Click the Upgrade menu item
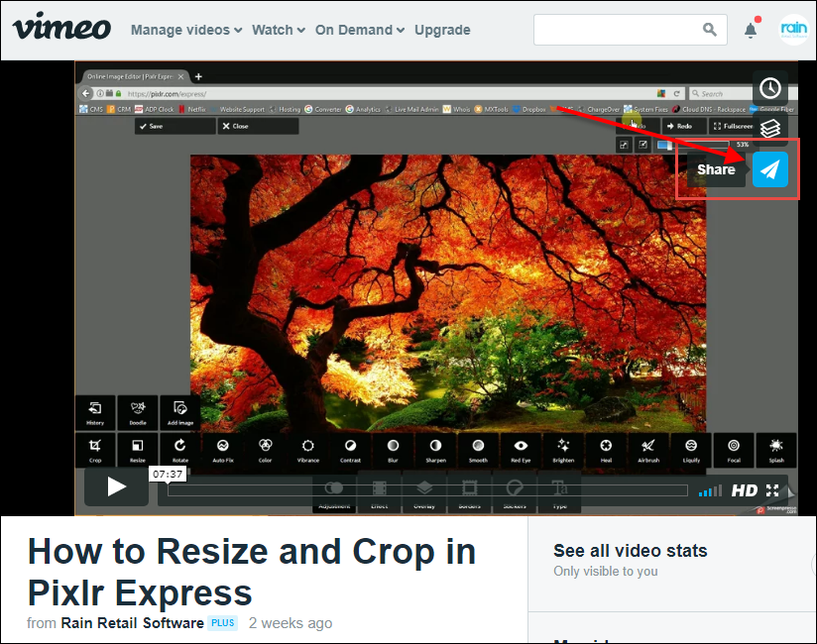The width and height of the screenshot is (817, 644). click(442, 30)
